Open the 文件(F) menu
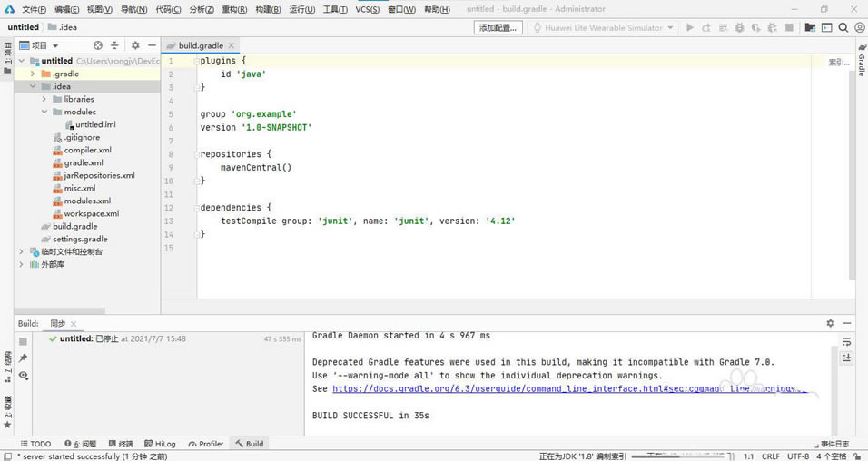This screenshot has height=461, width=868. pyautogui.click(x=35, y=9)
